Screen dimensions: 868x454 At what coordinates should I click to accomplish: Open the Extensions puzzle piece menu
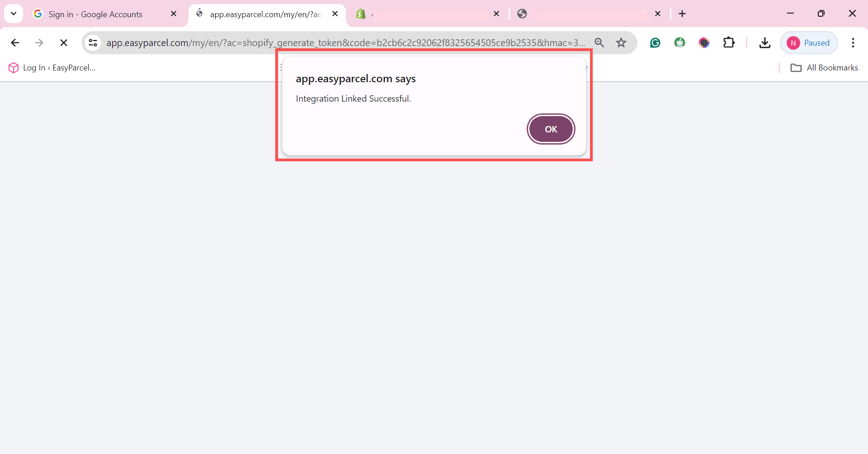pyautogui.click(x=729, y=42)
